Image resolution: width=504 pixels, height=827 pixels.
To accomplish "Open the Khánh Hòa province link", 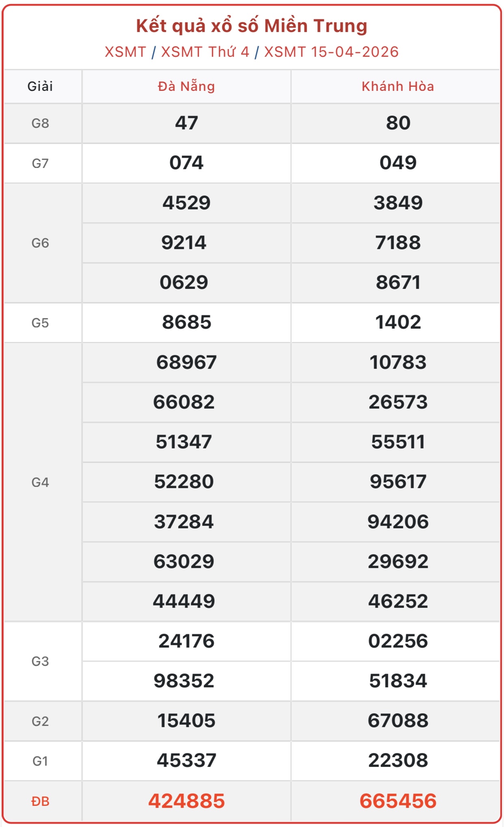I will (x=398, y=86).
